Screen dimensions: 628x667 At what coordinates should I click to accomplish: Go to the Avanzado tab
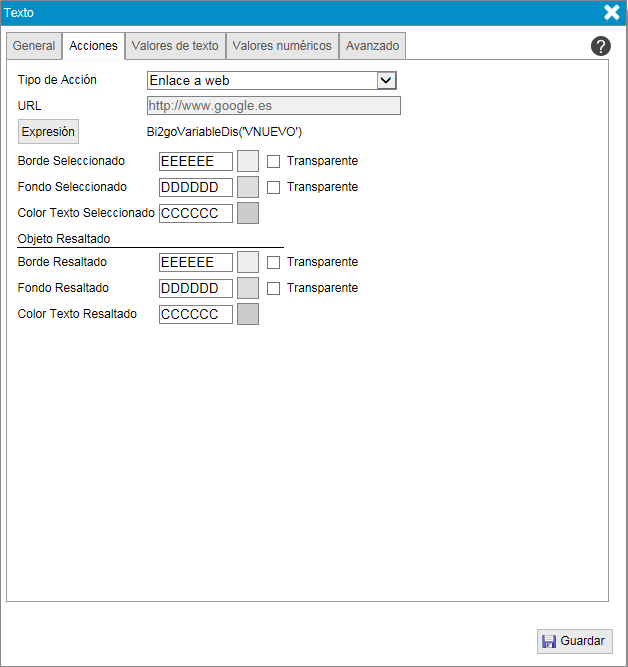(x=372, y=46)
